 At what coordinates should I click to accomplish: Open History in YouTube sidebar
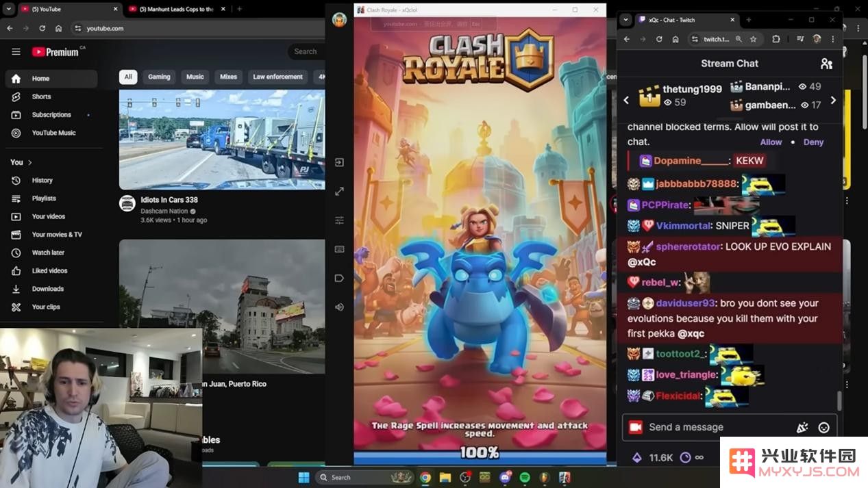(51, 180)
